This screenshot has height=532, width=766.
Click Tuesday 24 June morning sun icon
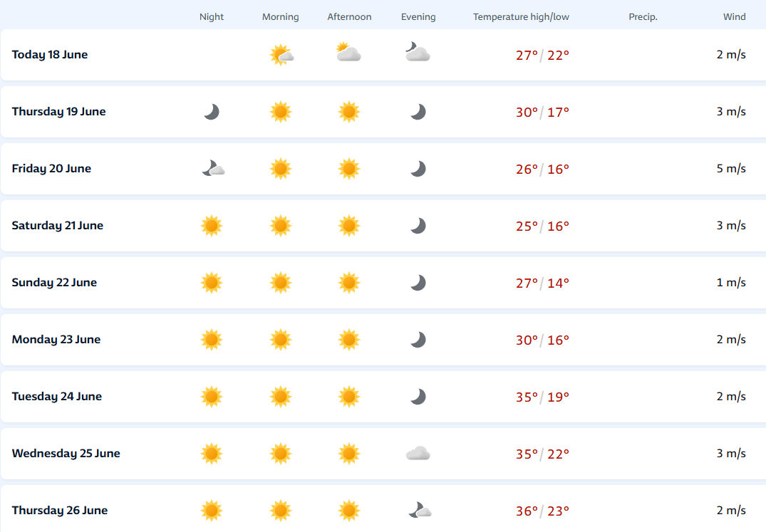coord(281,397)
